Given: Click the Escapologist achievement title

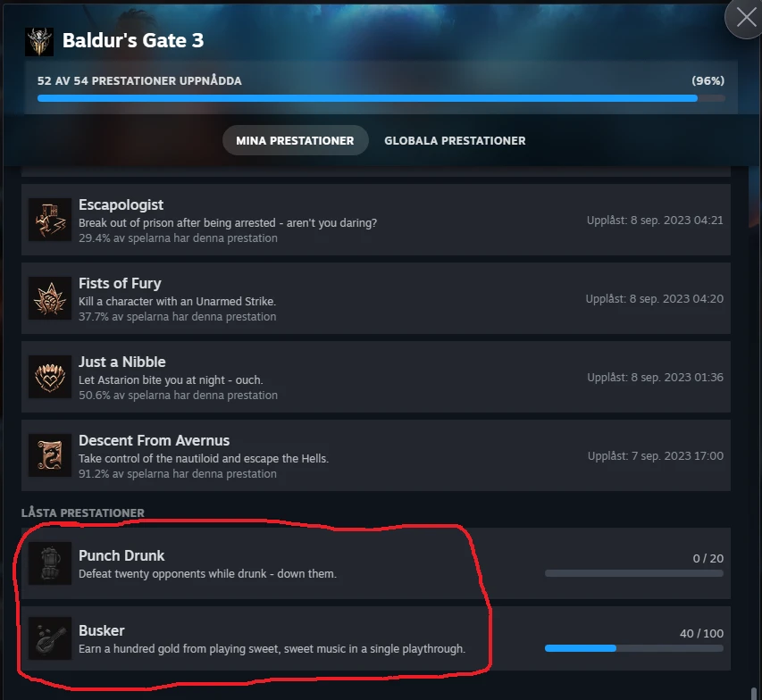Looking at the screenshot, I should pyautogui.click(x=121, y=204).
